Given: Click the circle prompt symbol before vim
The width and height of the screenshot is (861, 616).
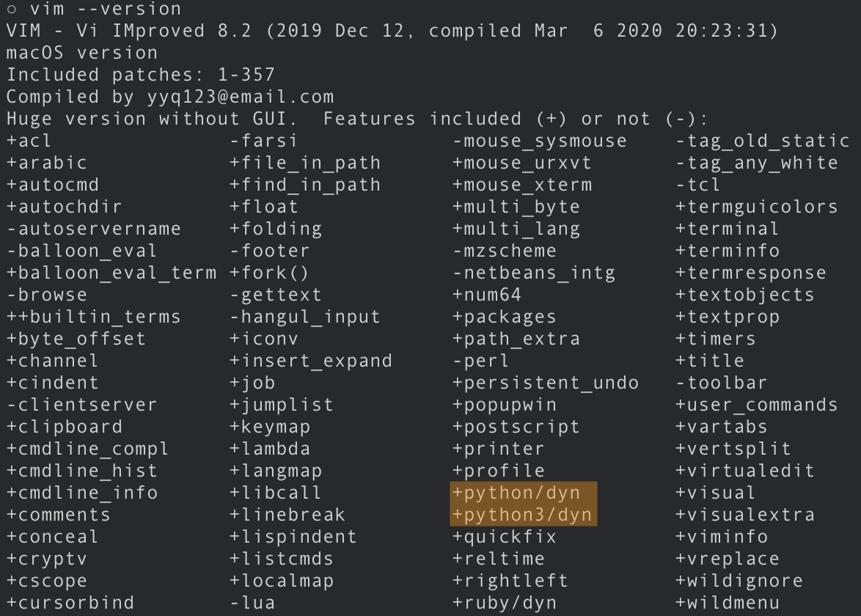Looking at the screenshot, I should coord(12,10).
